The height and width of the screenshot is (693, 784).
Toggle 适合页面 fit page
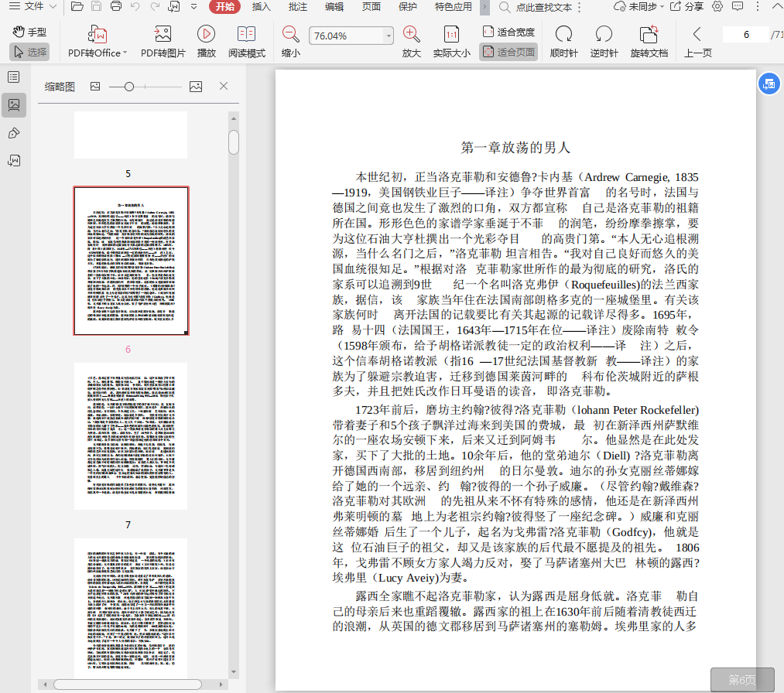coord(508,52)
